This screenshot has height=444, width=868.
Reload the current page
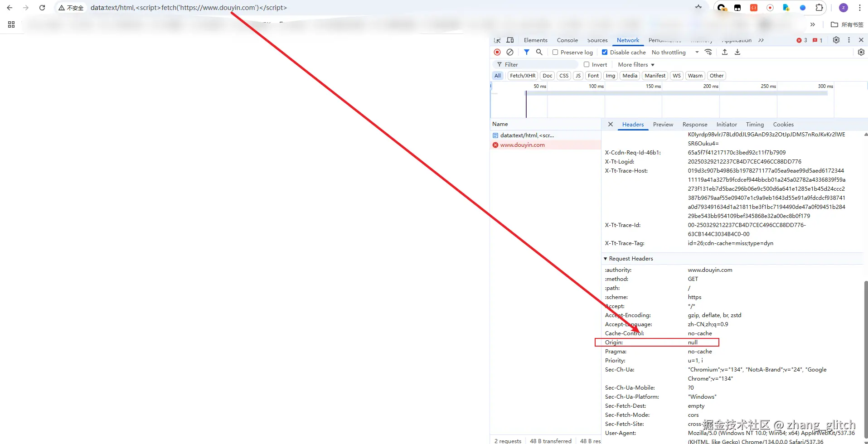coord(42,8)
